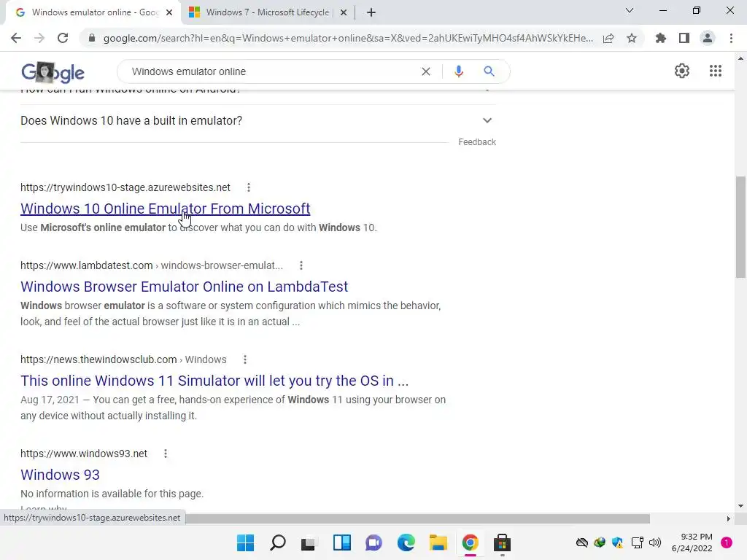
Task: Focus the Chrome address bar
Action: tap(348, 38)
